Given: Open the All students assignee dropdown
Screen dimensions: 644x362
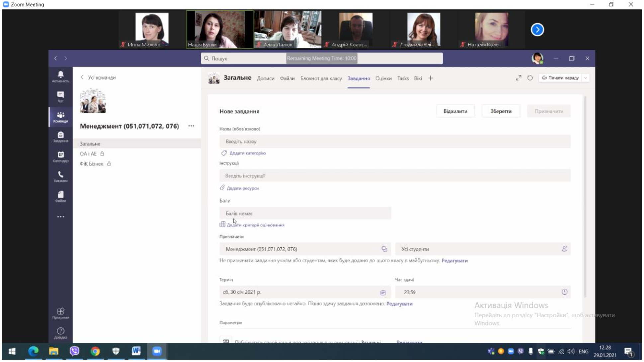Looking at the screenshot, I should point(482,249).
